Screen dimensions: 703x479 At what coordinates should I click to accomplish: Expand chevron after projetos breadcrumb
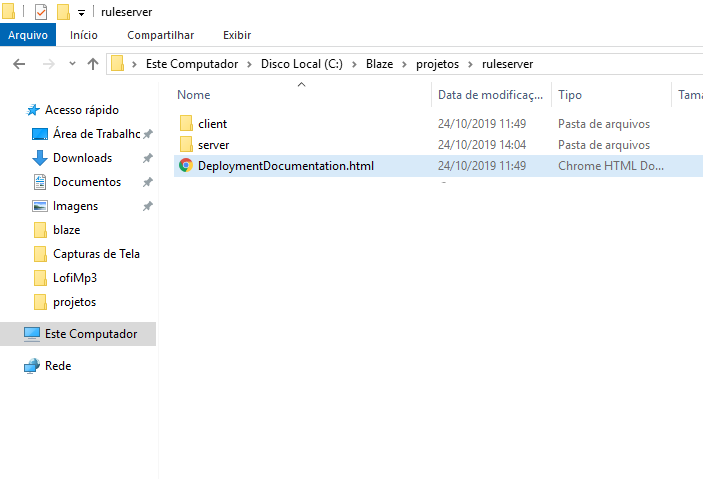[470, 65]
